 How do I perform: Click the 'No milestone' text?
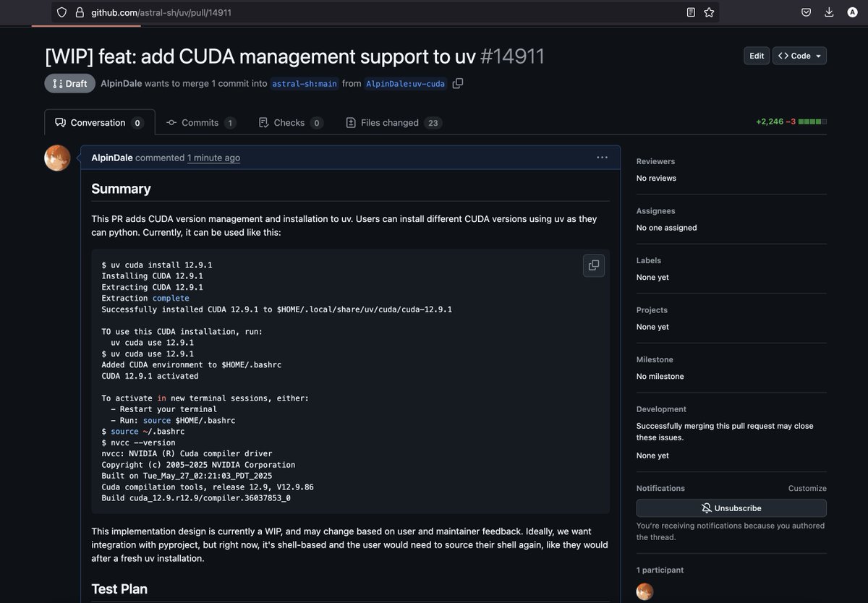tap(660, 376)
